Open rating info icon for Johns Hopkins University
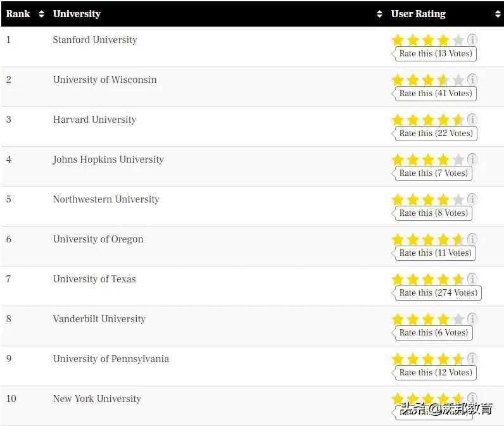 point(472,160)
